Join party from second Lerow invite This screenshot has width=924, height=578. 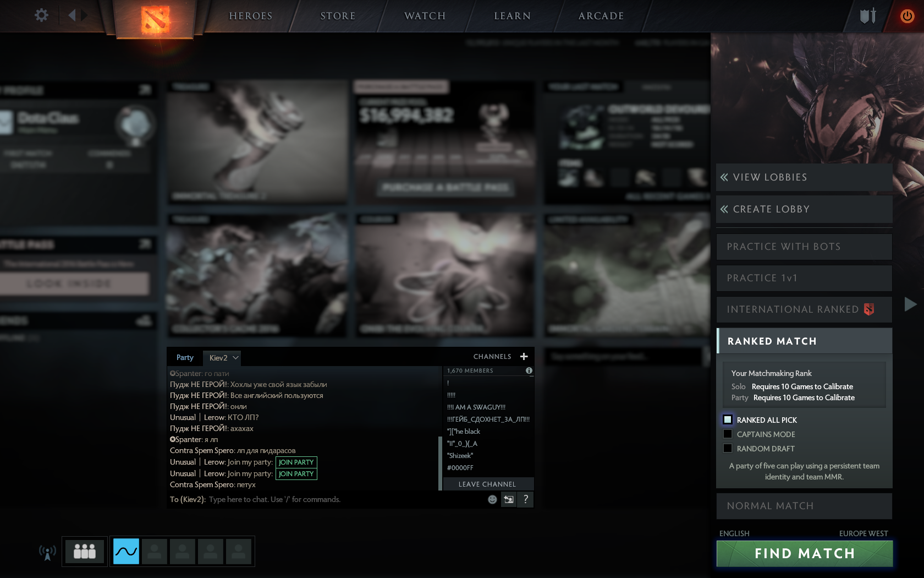click(296, 474)
